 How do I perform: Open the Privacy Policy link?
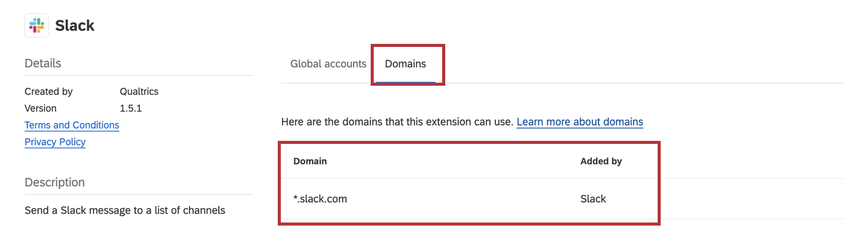coord(55,142)
